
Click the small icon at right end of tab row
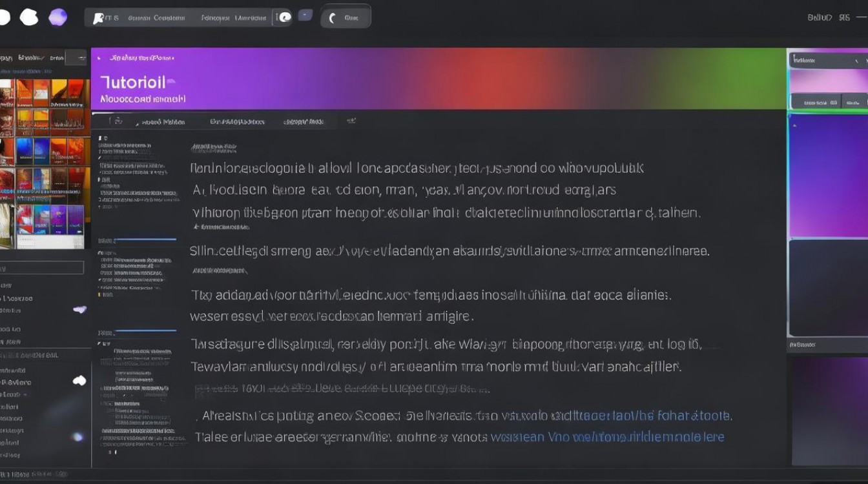351,121
